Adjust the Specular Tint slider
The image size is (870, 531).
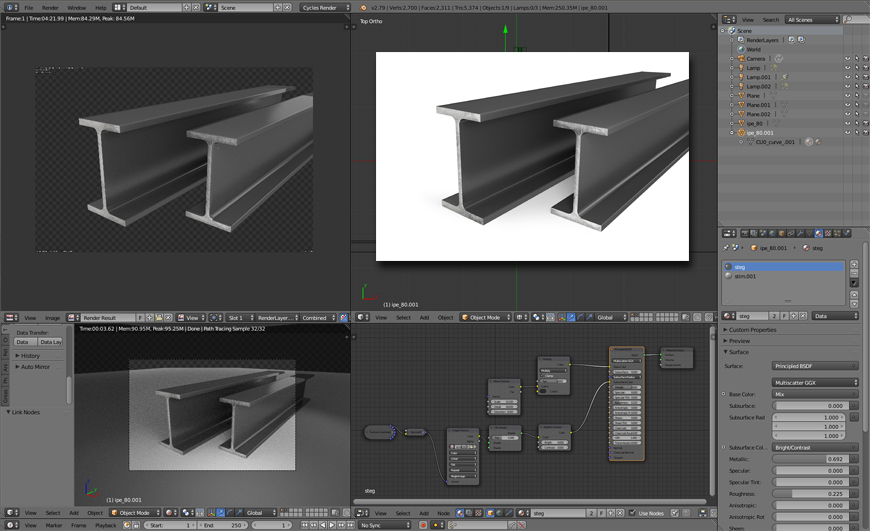(809, 482)
